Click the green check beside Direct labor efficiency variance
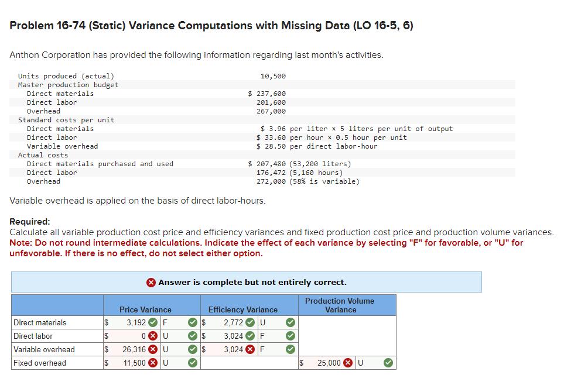The width and height of the screenshot is (581, 392). (x=251, y=336)
